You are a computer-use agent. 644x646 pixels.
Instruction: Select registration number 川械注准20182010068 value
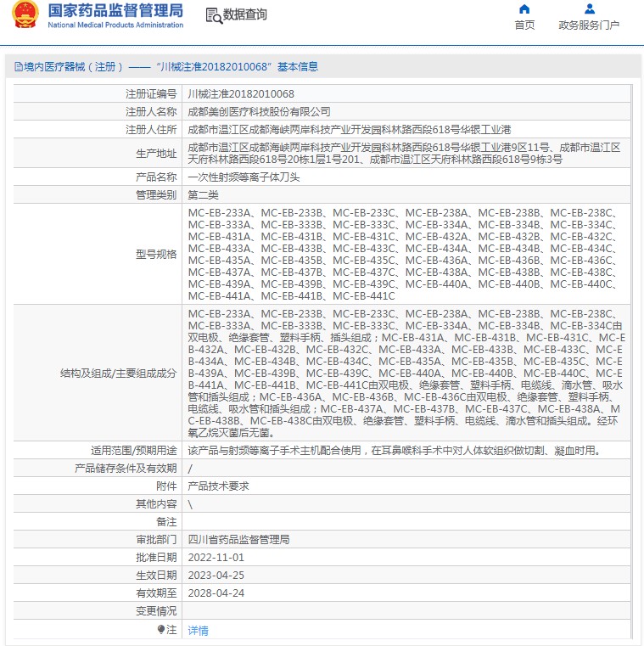click(x=241, y=94)
